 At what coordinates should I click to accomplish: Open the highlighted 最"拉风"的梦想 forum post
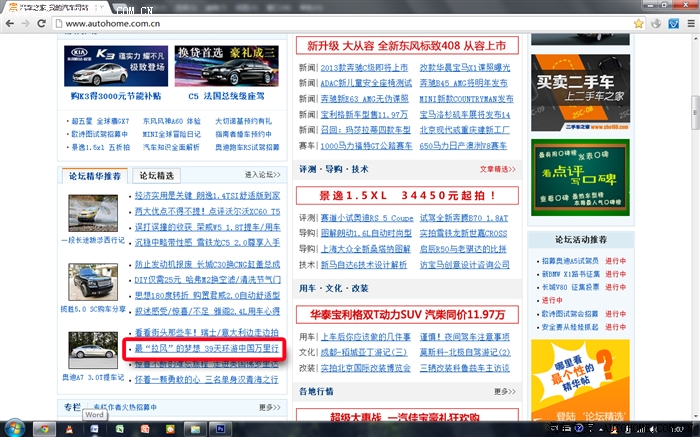coord(206,349)
